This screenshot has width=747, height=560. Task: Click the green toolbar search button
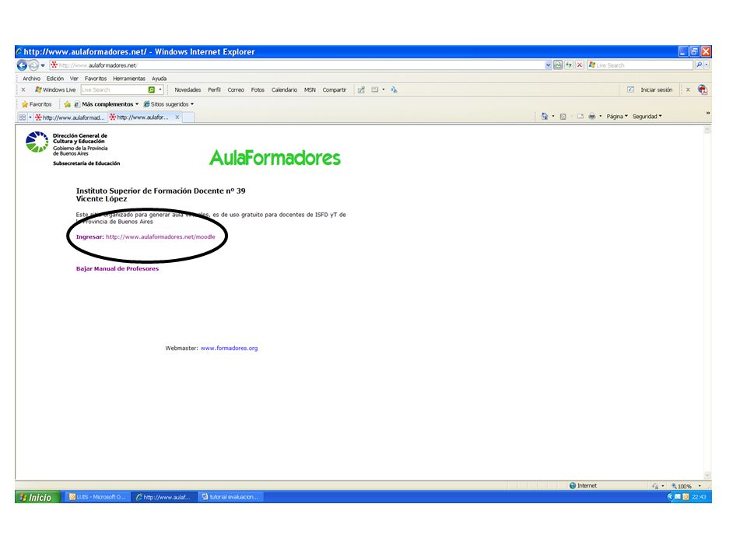[x=152, y=89]
